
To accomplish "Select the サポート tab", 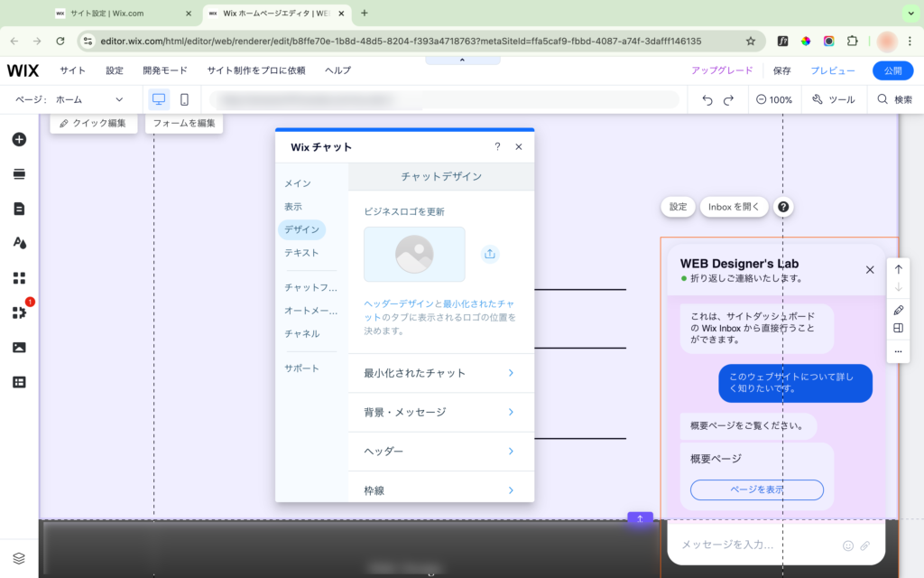I will [301, 368].
